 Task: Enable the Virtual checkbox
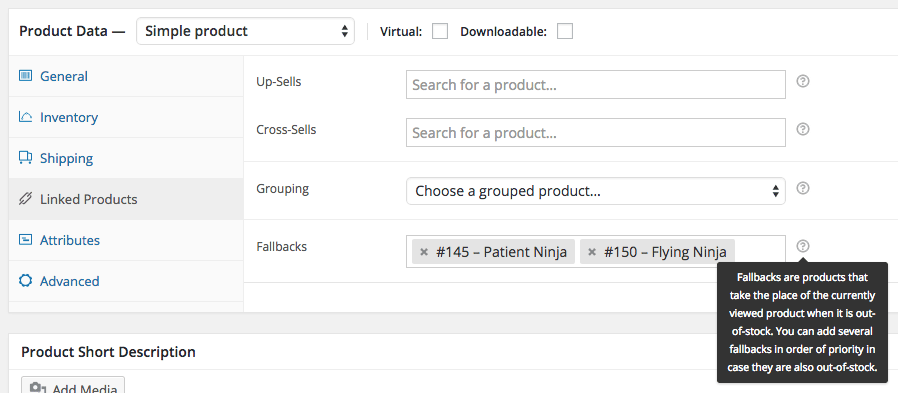tap(440, 31)
